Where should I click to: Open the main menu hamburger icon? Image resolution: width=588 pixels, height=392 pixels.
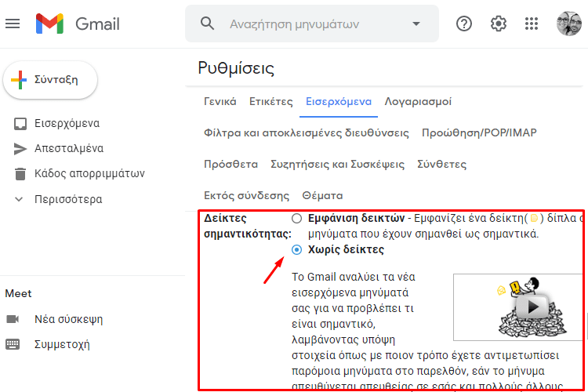(13, 24)
